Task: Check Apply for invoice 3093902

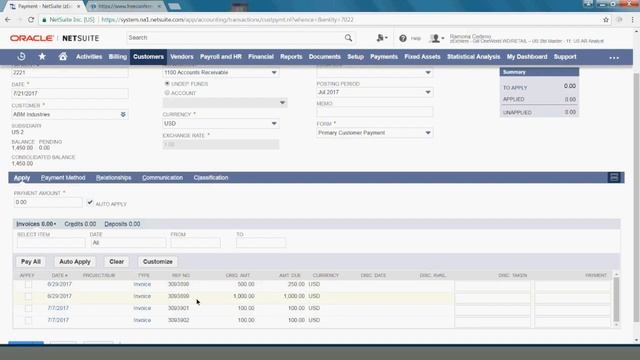Action: click(28, 320)
